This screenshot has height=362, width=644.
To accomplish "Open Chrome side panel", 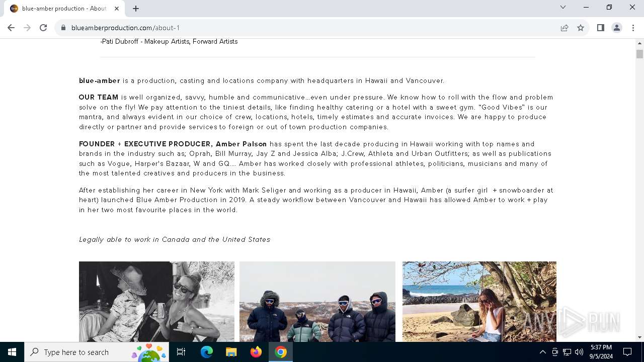I will 601,28.
